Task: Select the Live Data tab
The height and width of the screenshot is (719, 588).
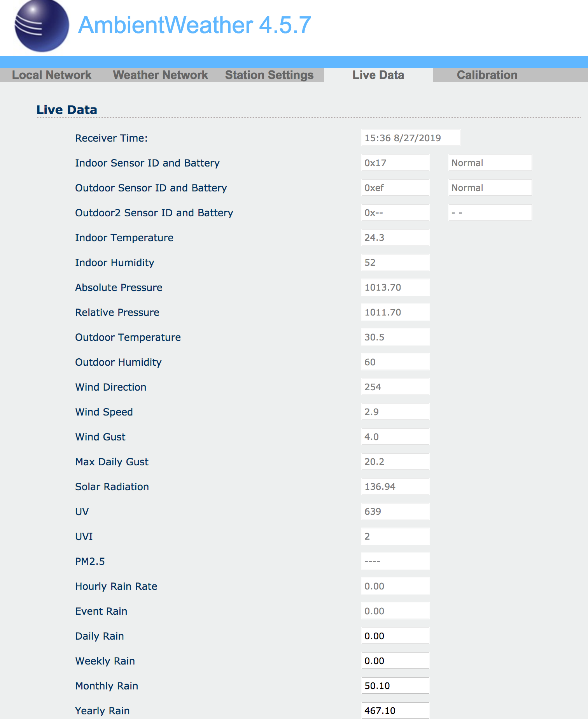Action: [378, 75]
